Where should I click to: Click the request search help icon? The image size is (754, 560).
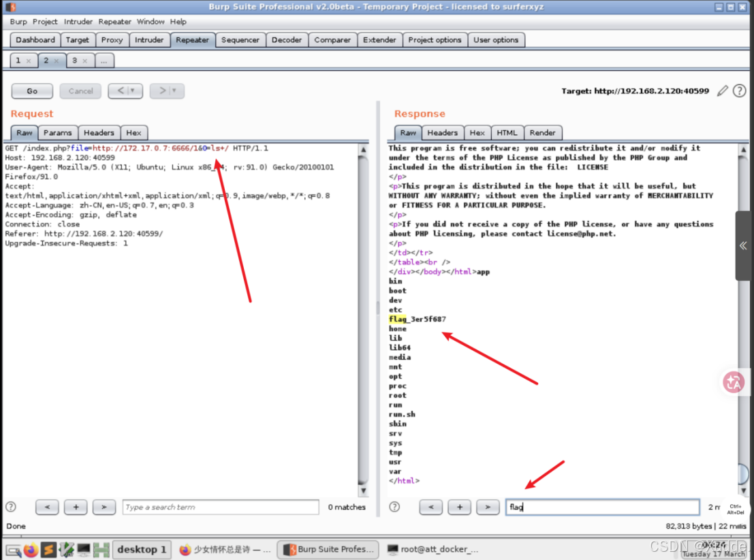click(11, 507)
